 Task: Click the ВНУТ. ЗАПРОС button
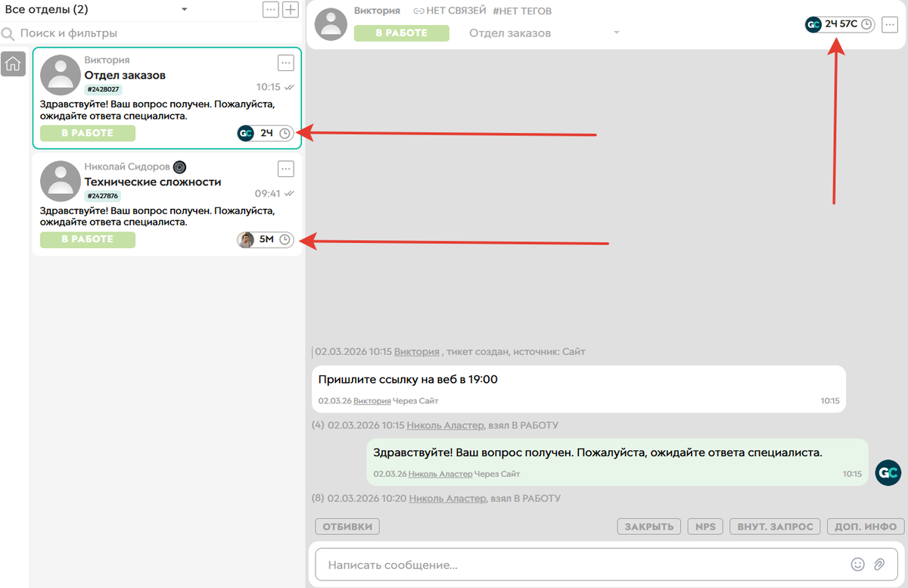click(x=775, y=527)
